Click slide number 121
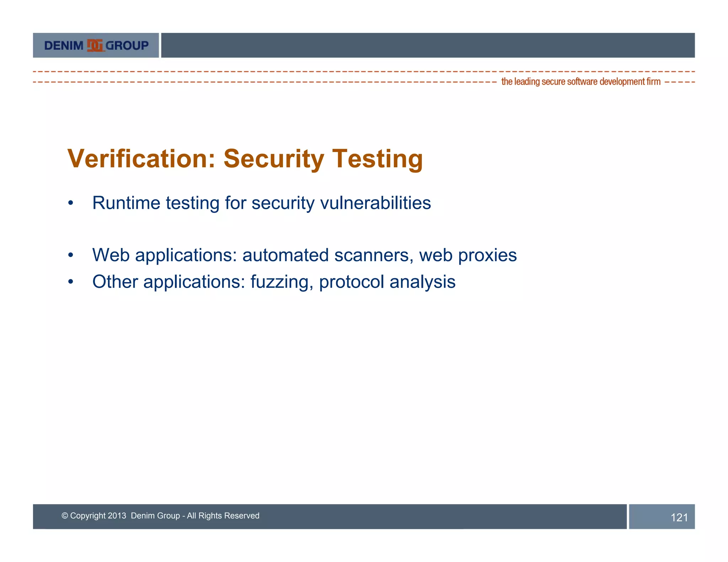Viewport: 728px width, 562px height. [679, 517]
